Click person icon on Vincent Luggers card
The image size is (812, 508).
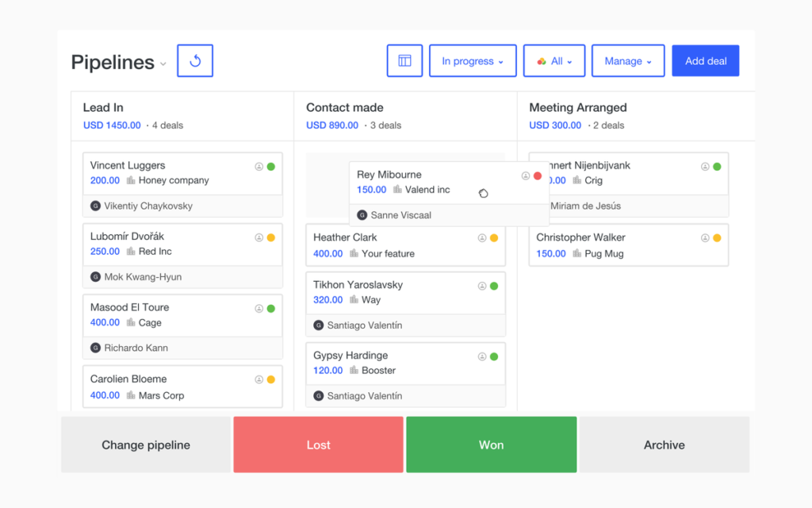click(259, 167)
